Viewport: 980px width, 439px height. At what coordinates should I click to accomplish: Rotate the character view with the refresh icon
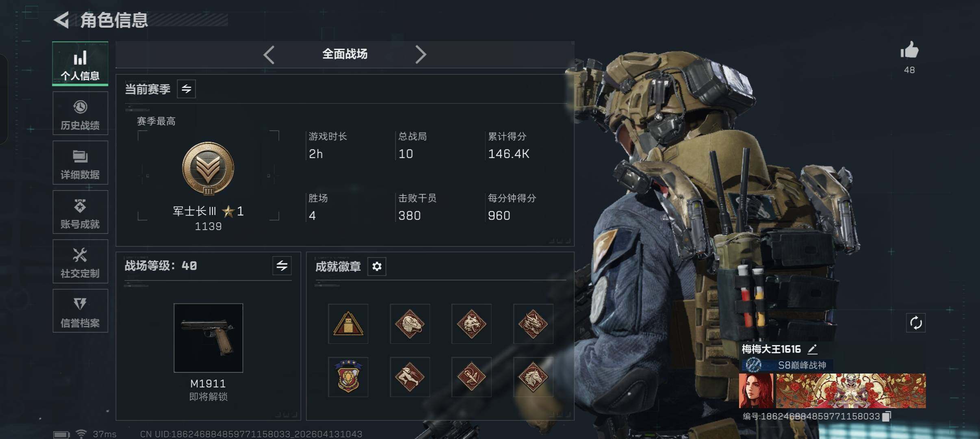click(916, 323)
